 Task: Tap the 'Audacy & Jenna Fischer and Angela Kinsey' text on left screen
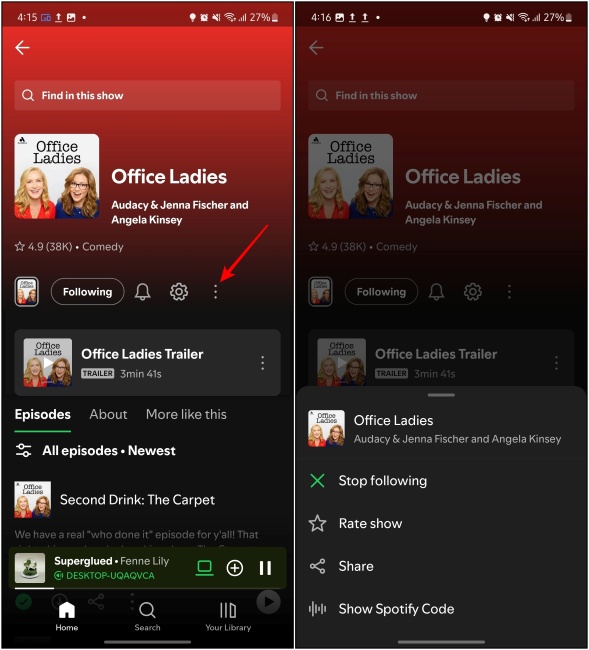180,212
